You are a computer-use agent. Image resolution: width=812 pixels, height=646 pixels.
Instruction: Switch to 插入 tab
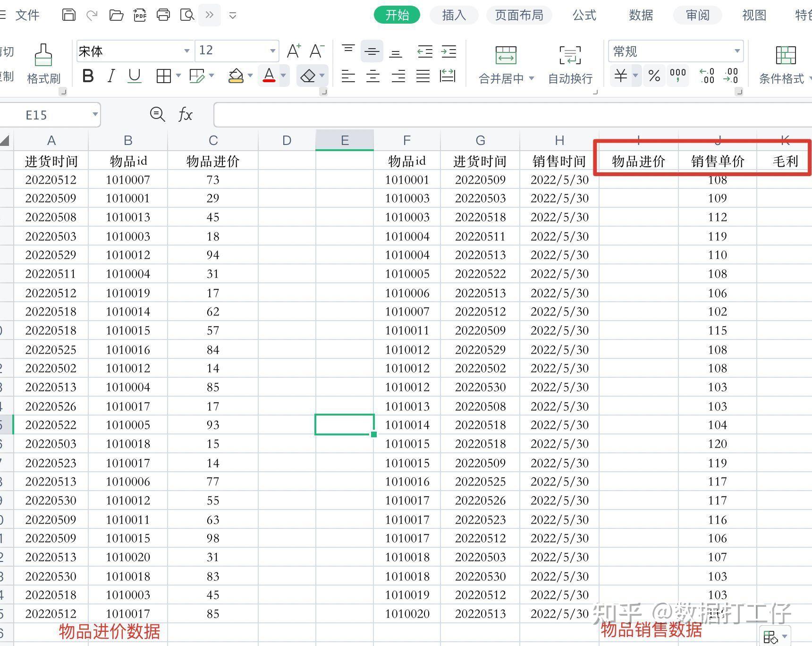pyautogui.click(x=454, y=15)
